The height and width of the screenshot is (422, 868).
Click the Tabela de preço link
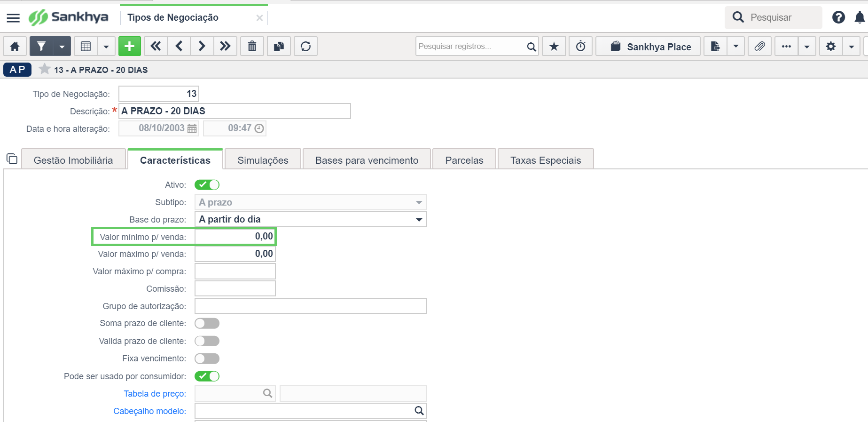(x=155, y=394)
